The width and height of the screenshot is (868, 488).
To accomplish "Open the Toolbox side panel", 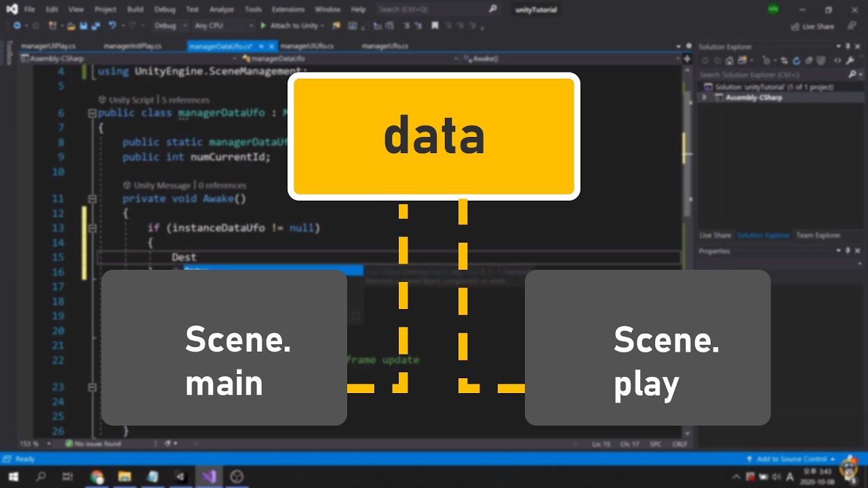I will (x=9, y=53).
